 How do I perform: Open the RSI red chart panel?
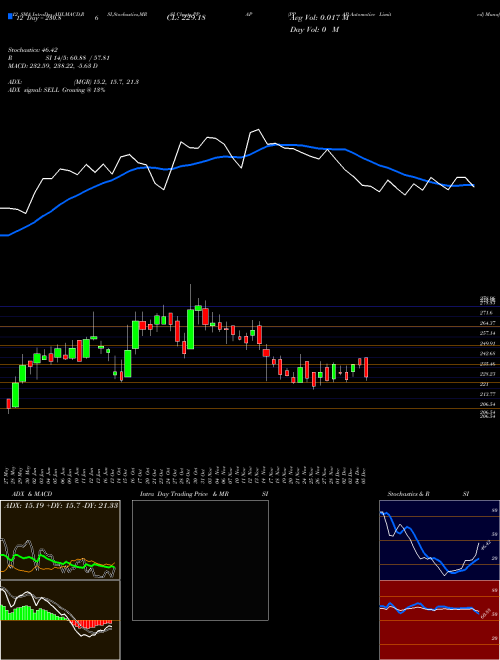[x=439, y=620]
